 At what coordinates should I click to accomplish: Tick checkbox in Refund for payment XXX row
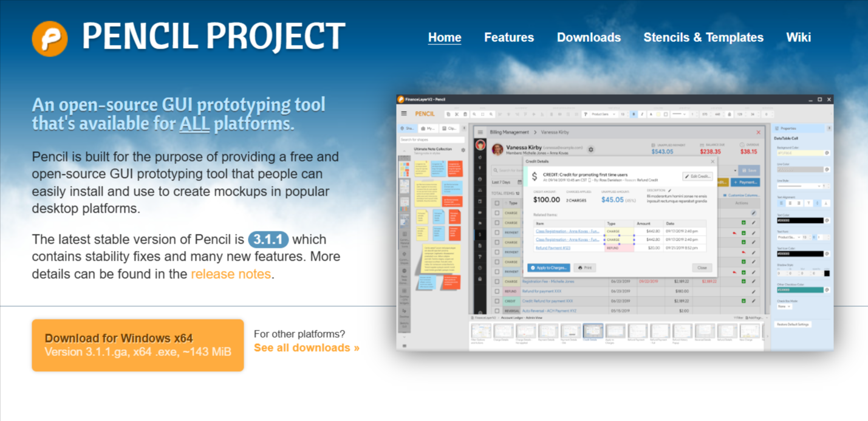[x=497, y=291]
